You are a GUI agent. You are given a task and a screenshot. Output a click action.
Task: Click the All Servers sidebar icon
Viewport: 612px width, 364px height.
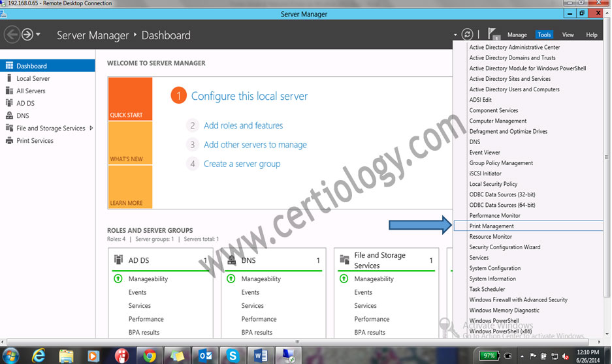(x=9, y=91)
